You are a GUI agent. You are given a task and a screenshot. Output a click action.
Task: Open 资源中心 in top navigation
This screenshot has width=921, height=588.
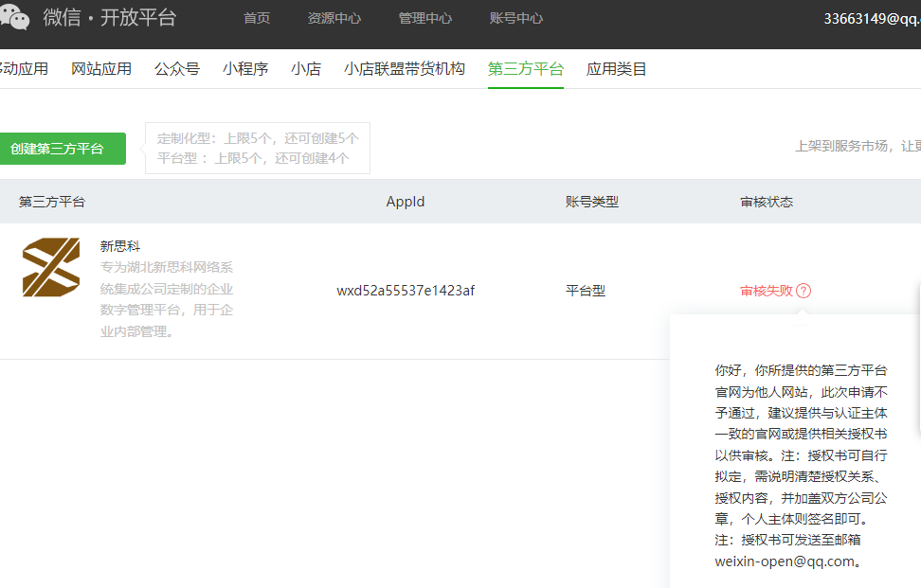[x=334, y=18]
